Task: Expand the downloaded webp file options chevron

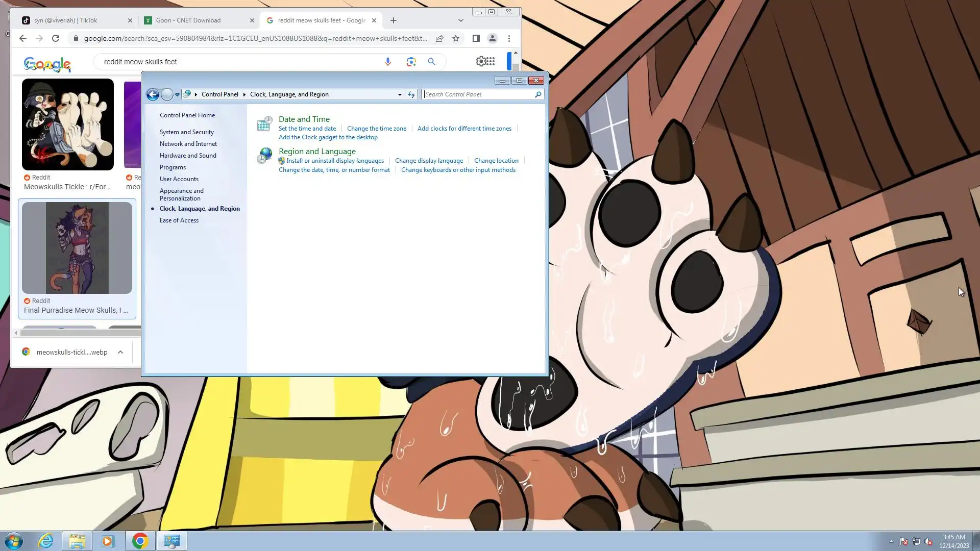Action: point(120,352)
